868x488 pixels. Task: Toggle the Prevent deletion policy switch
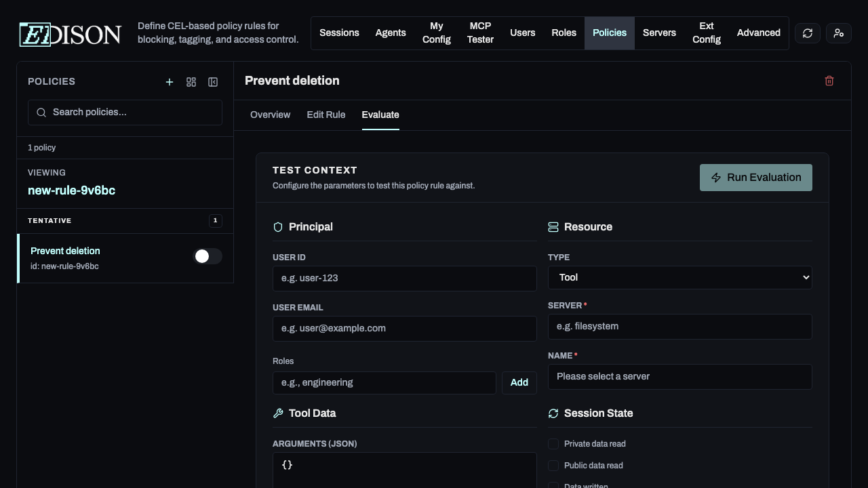pos(208,256)
